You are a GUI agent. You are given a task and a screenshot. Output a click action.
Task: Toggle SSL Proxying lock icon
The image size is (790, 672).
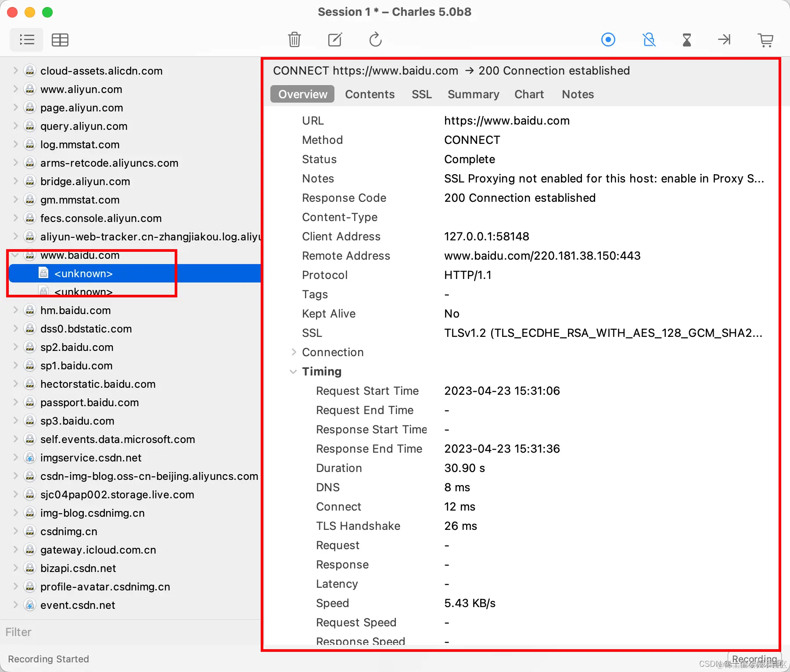(649, 40)
